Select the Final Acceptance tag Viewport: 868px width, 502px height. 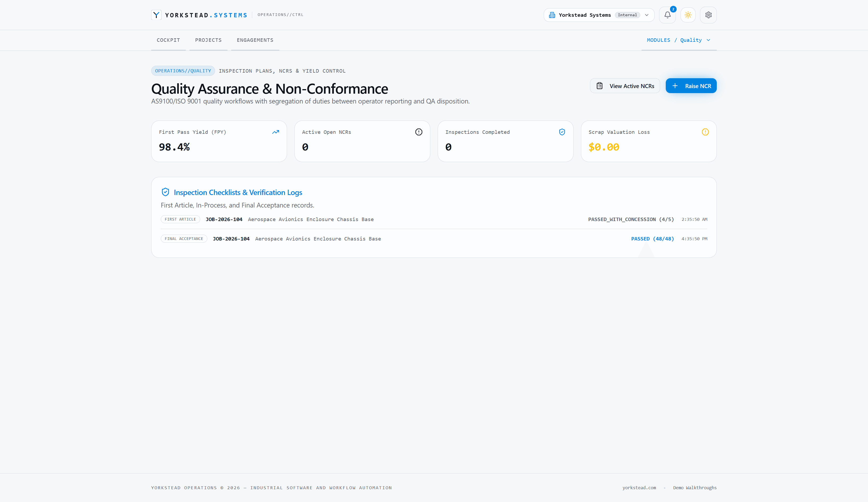click(x=184, y=239)
